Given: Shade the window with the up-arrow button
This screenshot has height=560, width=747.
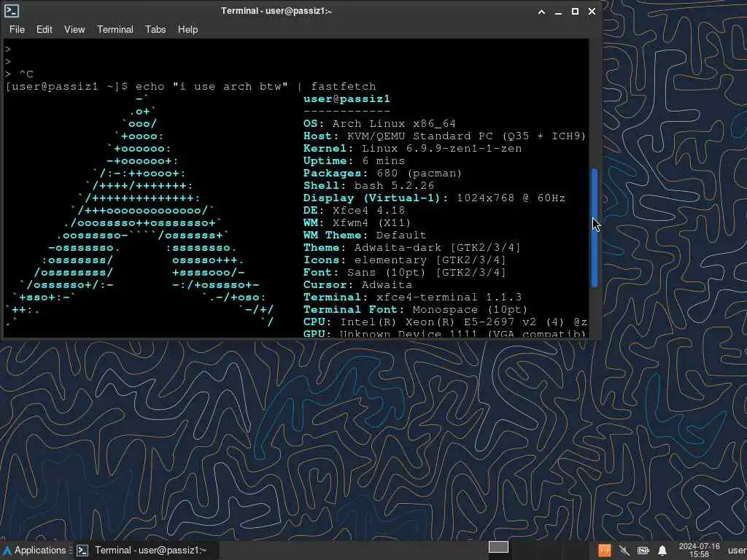Looking at the screenshot, I should pyautogui.click(x=542, y=12).
